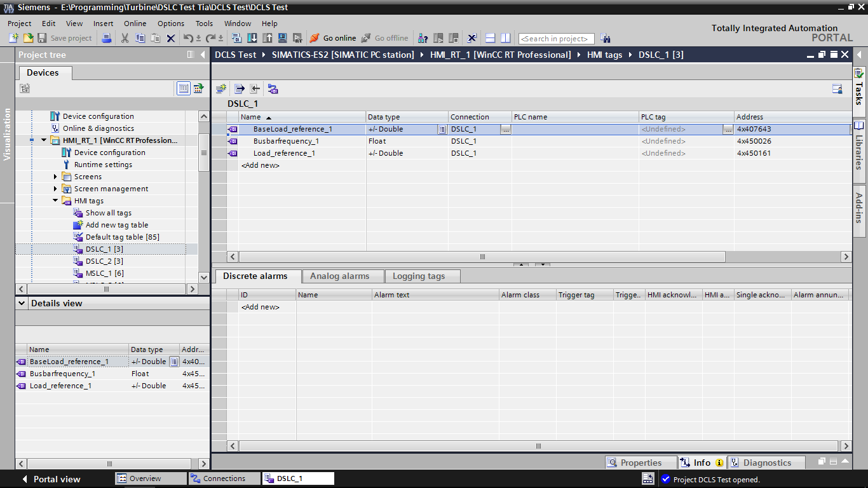Viewport: 868px width, 488px height.
Task: Click the Undo arrow icon
Action: 189,38
